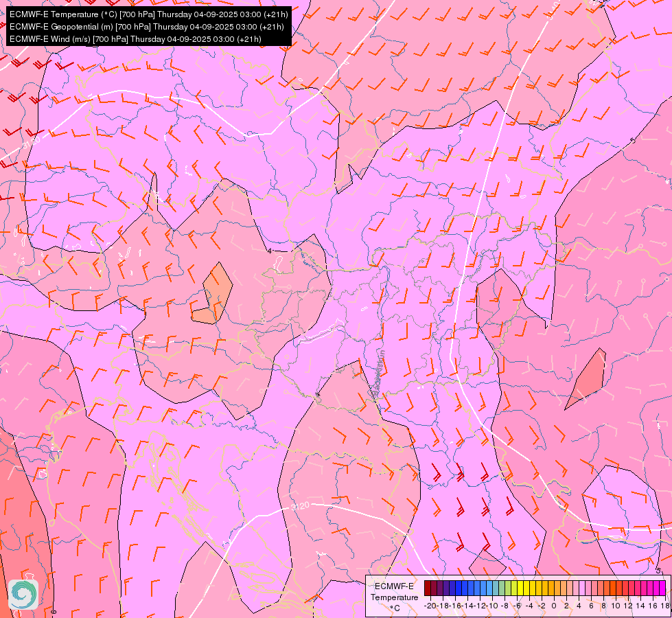Select the ECMWF-E Wind (m/s) [700 hPa] title line
Screen dimensions: 672x618
click(x=135, y=39)
